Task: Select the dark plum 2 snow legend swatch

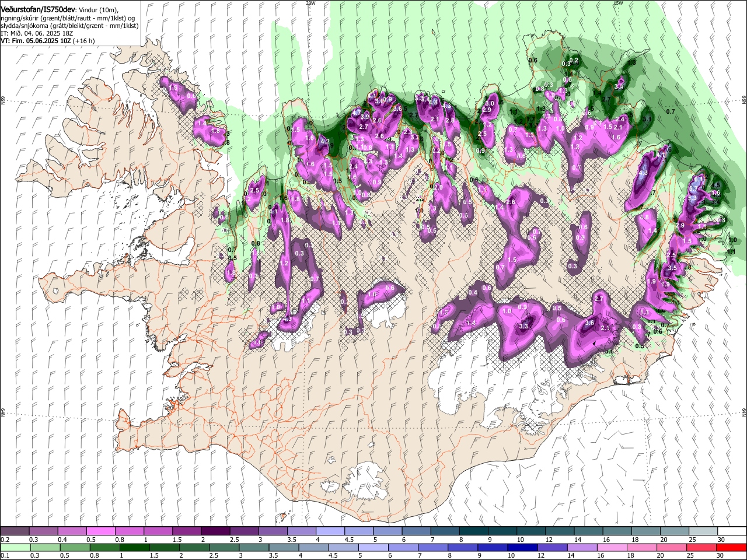Action: click(215, 531)
